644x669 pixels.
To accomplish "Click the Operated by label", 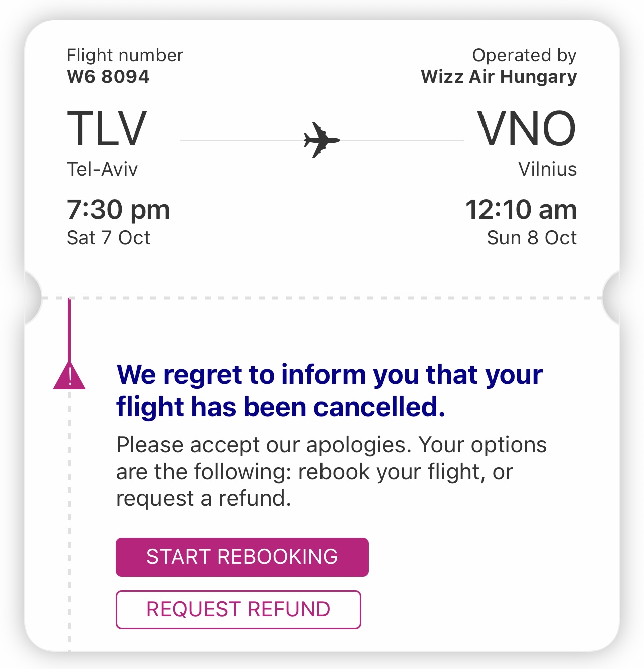I will click(x=525, y=55).
